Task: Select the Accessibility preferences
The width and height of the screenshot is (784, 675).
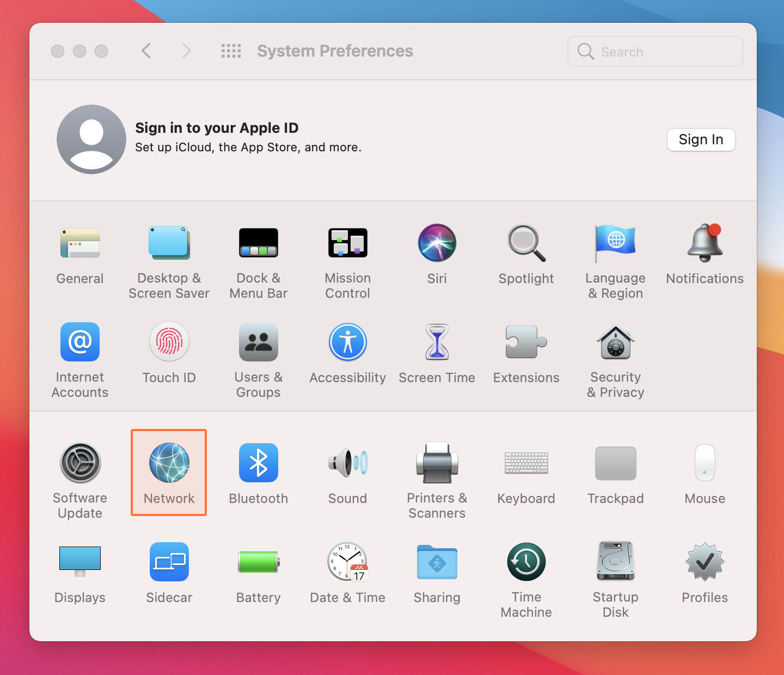Action: pyautogui.click(x=347, y=351)
